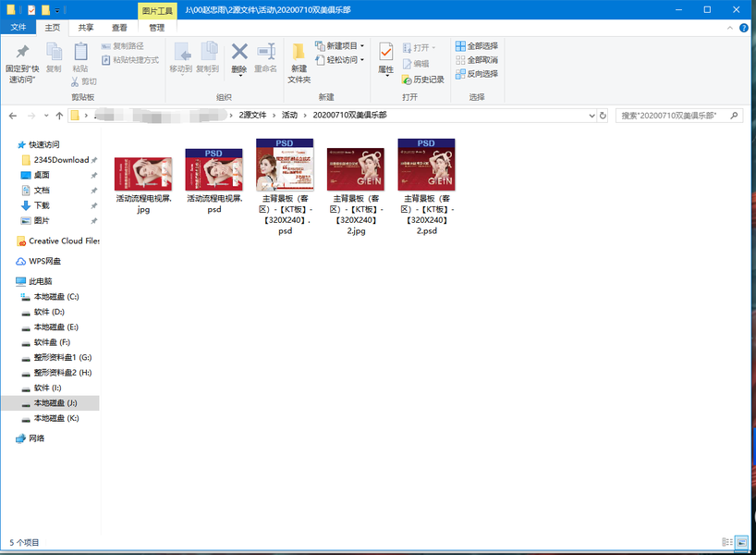Click the chevron after 活动 in breadcrumb
Image resolution: width=756 pixels, height=555 pixels.
[x=305, y=116]
